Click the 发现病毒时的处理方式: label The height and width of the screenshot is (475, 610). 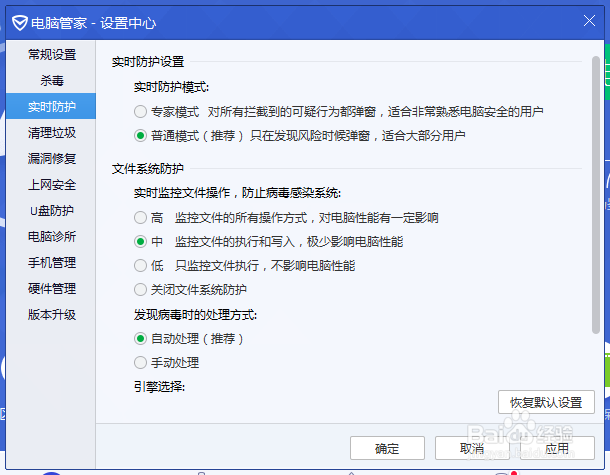195,314
